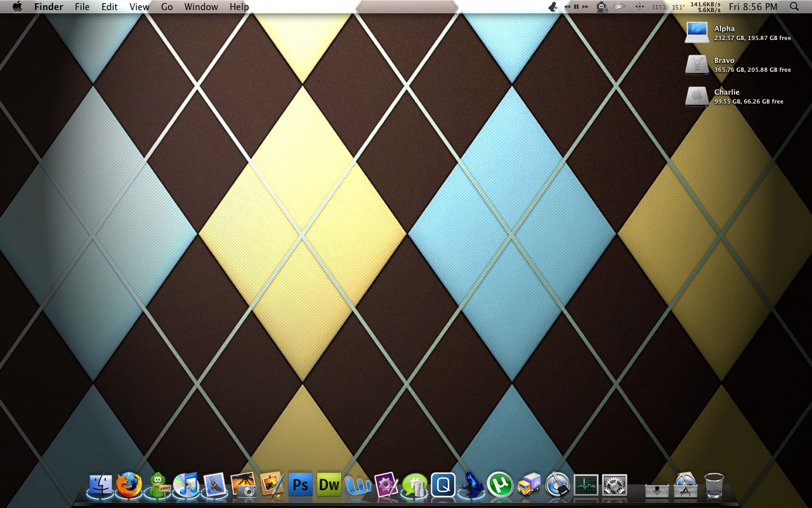Launch Photoshop from the dock
The width and height of the screenshot is (812, 508).
[x=301, y=485]
